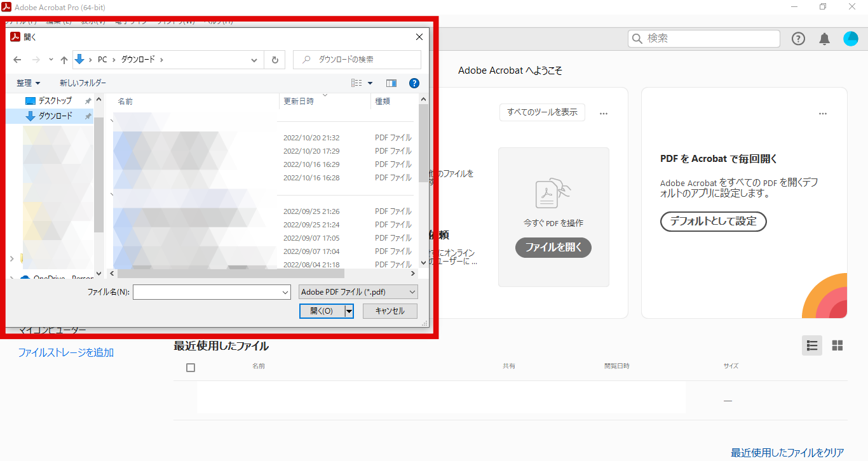
Task: Click 最近使用したファイルをクリア link
Action: click(x=787, y=453)
